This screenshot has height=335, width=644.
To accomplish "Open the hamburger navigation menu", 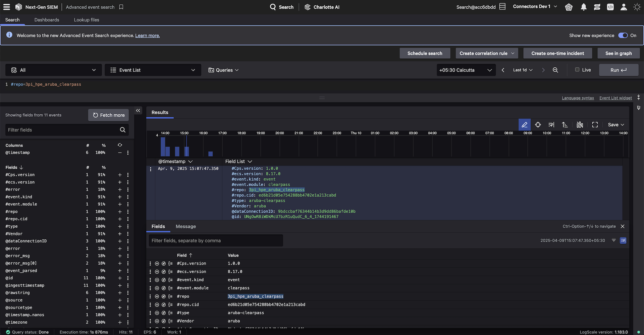I will click(6, 7).
